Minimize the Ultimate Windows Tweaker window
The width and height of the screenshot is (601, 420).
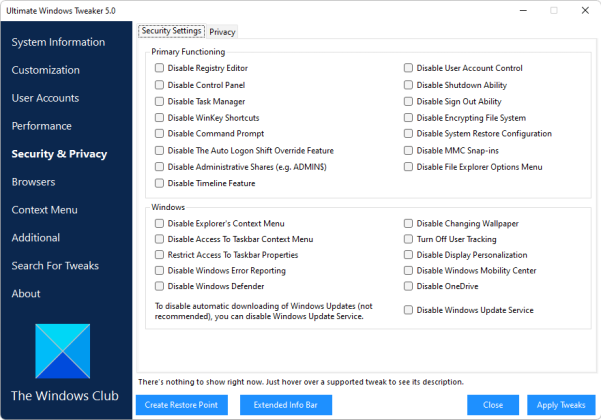point(523,10)
